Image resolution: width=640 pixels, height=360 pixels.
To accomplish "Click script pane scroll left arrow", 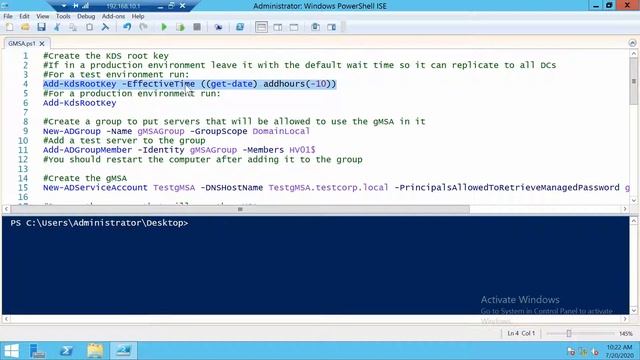I will tap(6, 209).
